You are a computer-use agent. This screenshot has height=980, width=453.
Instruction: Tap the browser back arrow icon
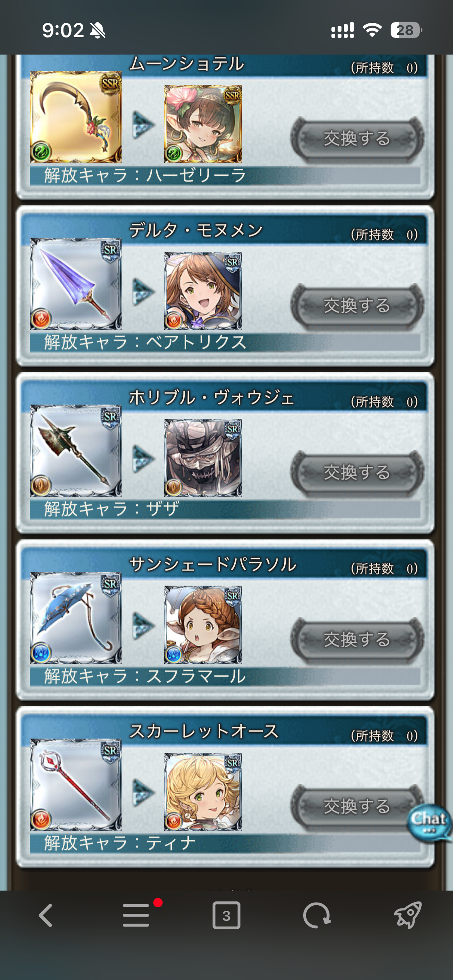coord(45,915)
